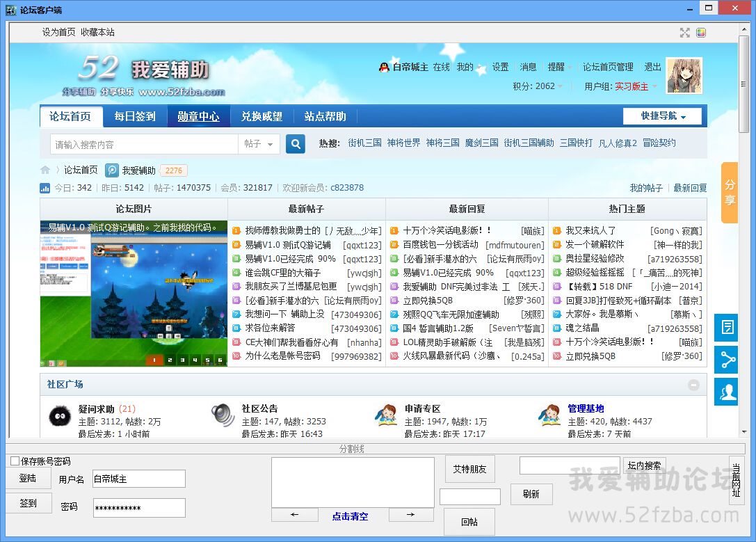This screenshot has height=542, width=756.
Task: Click the left arrow button below text box
Action: (295, 514)
